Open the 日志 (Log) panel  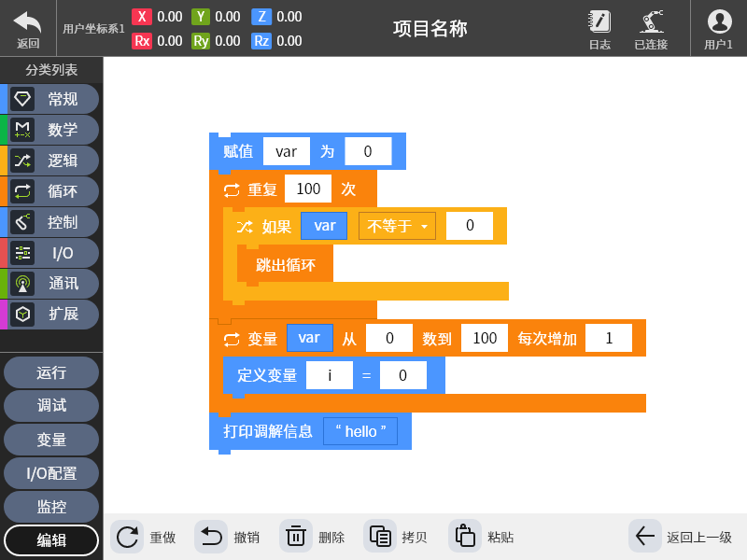599,28
